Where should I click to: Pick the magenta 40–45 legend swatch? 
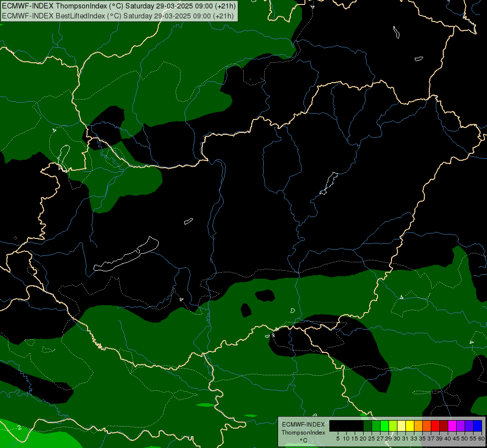pyautogui.click(x=452, y=426)
